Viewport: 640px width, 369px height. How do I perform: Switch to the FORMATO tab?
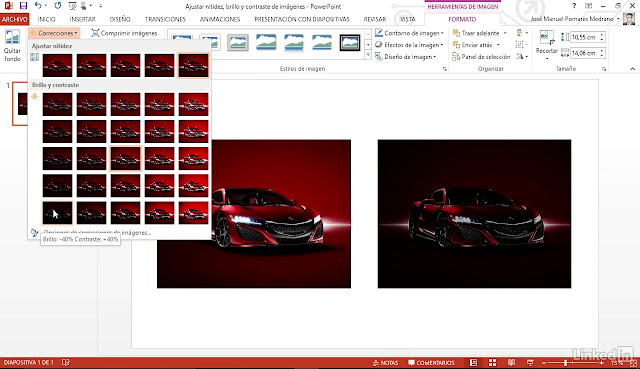point(462,19)
